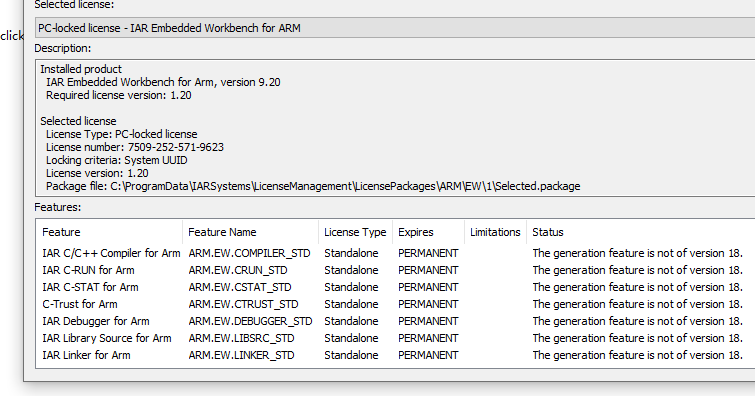Select the IAR Linker for Arm row
Screen dimensions: 755x396
(395, 355)
